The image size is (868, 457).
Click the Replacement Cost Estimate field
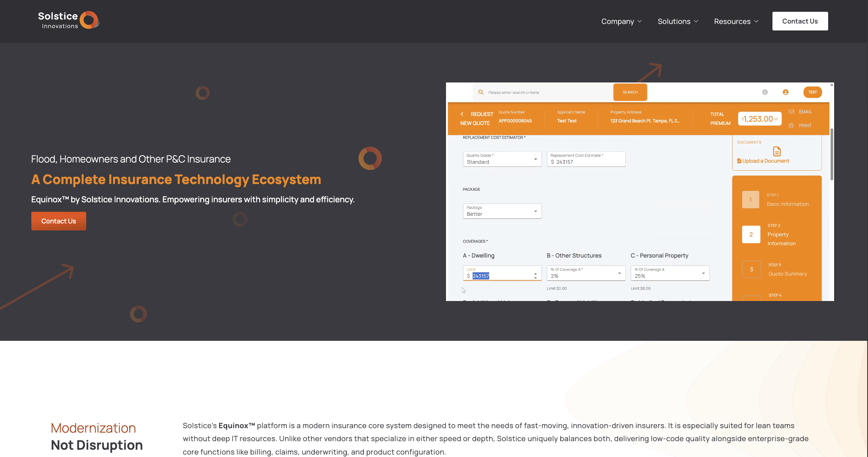pyautogui.click(x=586, y=159)
